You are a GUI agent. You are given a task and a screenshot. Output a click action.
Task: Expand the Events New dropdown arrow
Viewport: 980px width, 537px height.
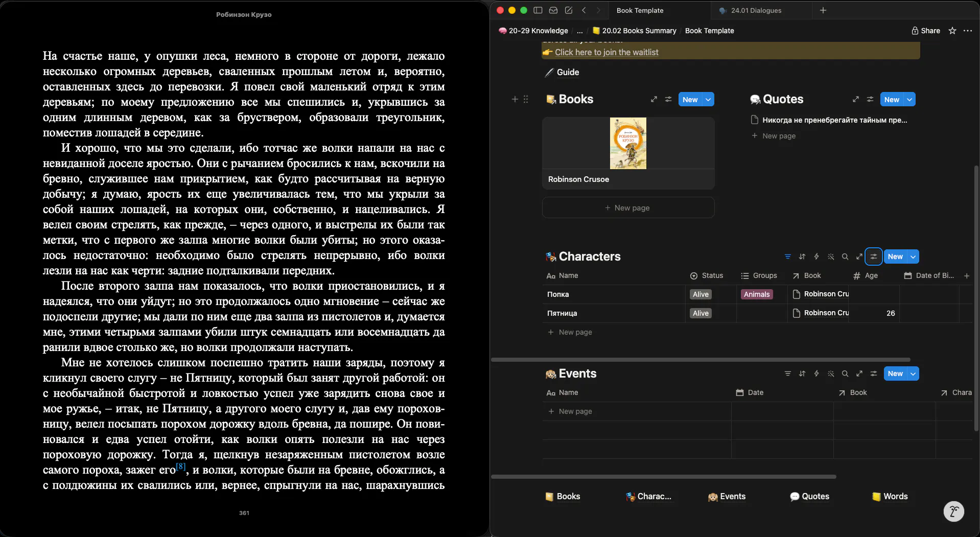913,373
